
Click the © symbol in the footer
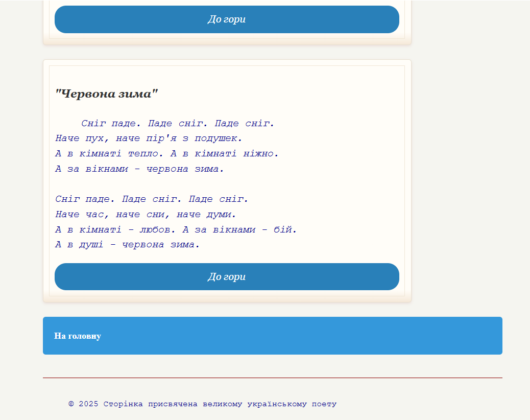(71, 404)
